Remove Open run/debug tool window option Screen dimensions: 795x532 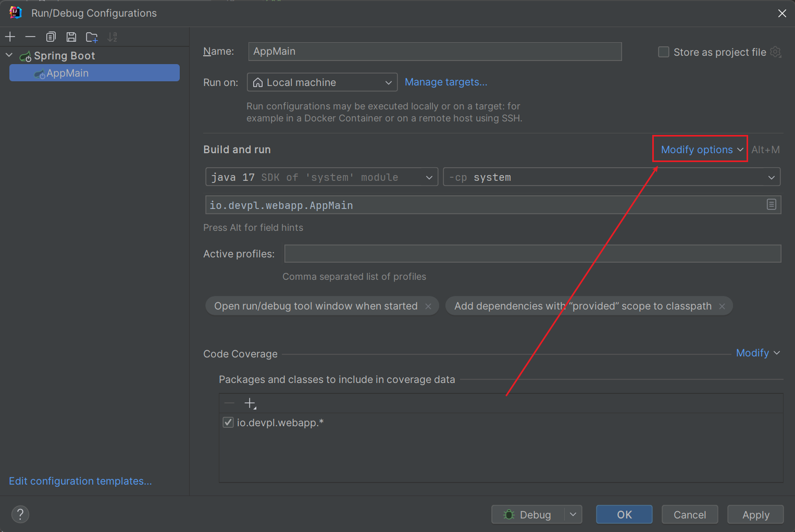coord(428,306)
